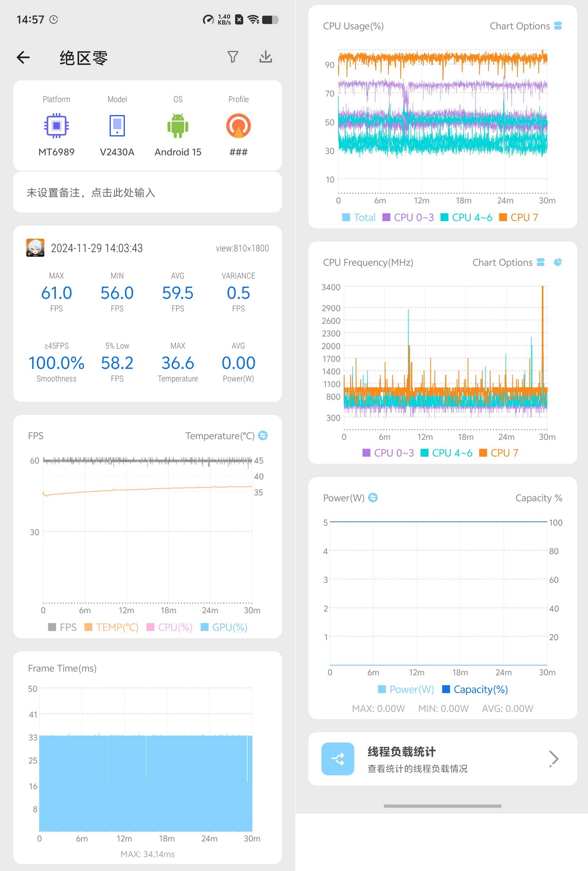
Task: Tap CPU Frequency pie chart icon
Action: [558, 262]
